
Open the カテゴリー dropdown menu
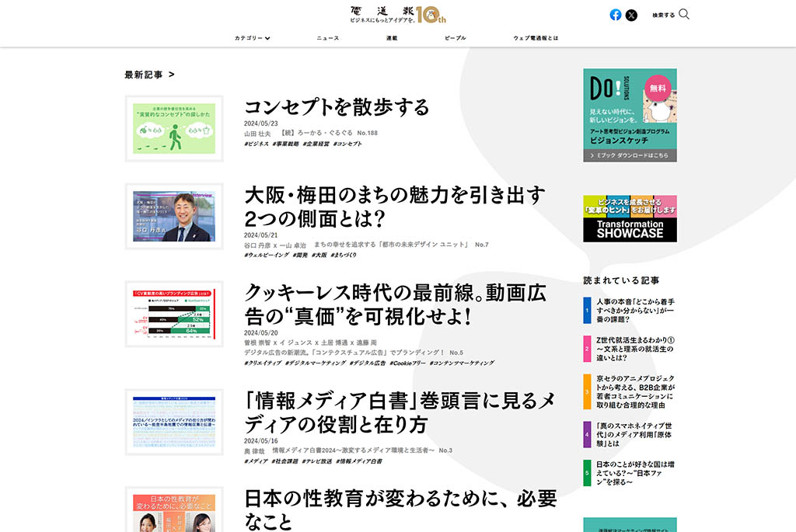point(250,37)
